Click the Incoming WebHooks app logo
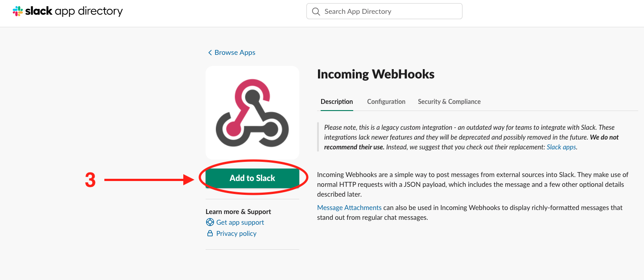 [x=252, y=113]
